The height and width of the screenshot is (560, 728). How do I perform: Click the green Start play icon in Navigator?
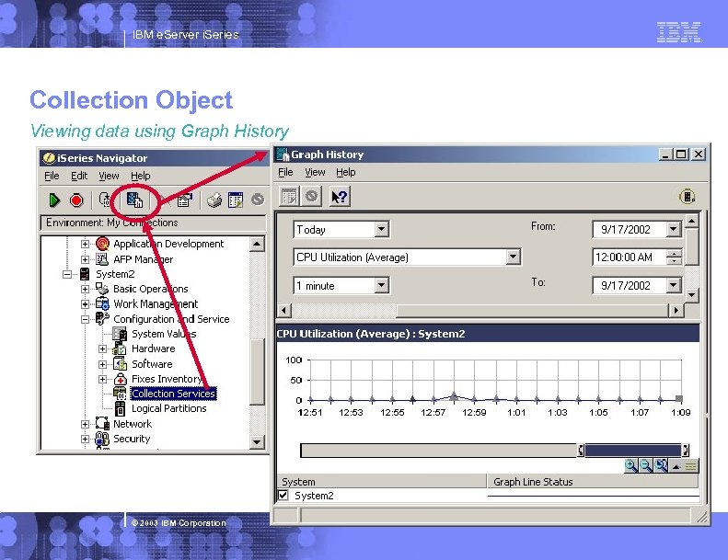54,200
